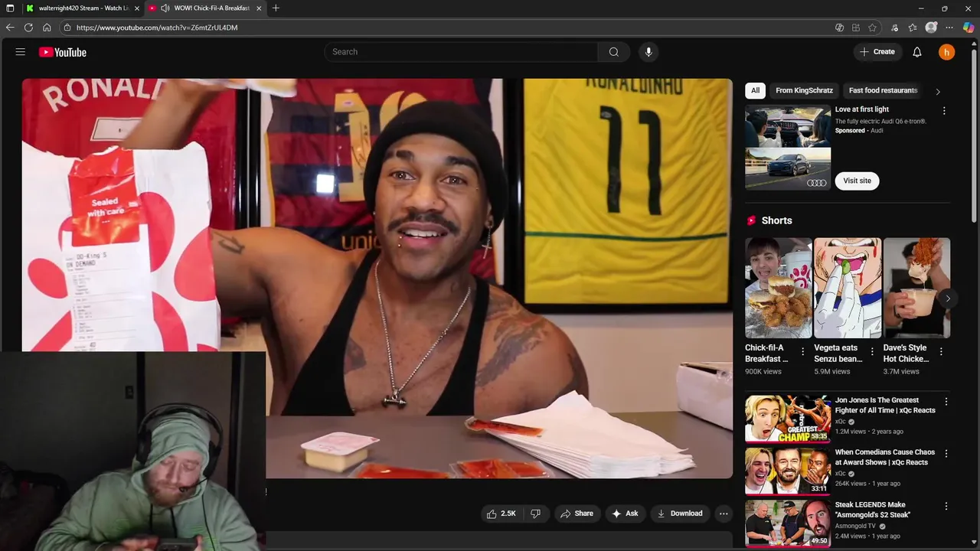Open Edge settings and more ellipsis
The height and width of the screenshot is (551, 980).
pos(949,28)
